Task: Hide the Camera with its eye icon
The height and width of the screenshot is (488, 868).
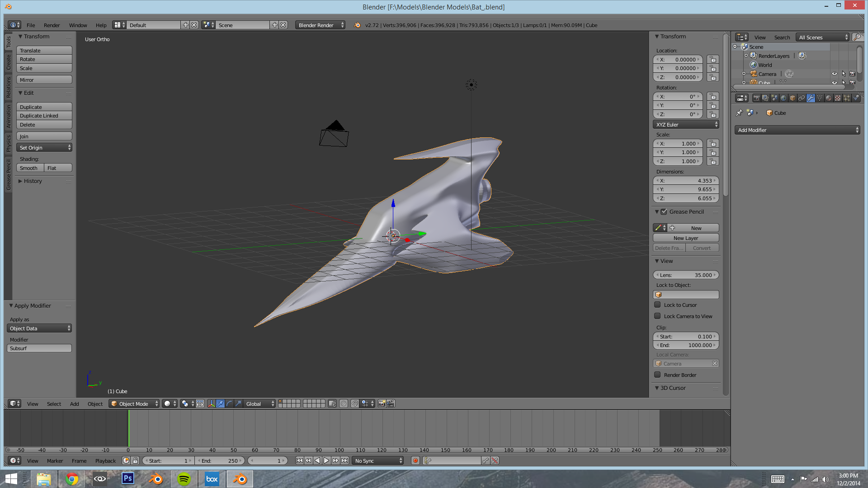Action: point(835,74)
